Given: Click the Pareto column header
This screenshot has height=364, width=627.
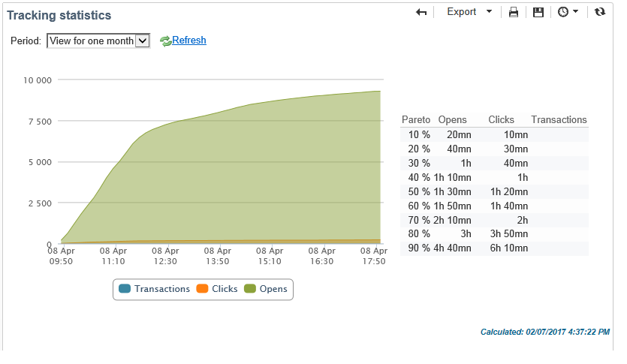Looking at the screenshot, I should tap(416, 120).
